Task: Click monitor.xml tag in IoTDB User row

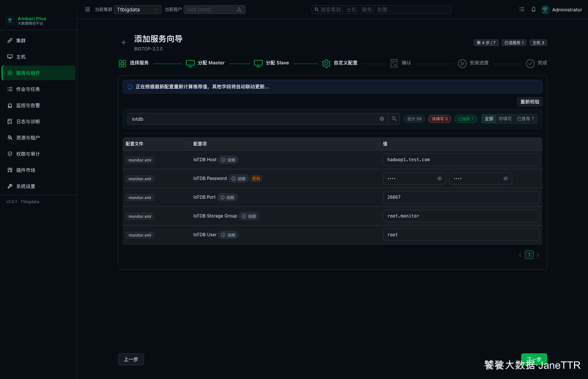Action: click(x=140, y=235)
